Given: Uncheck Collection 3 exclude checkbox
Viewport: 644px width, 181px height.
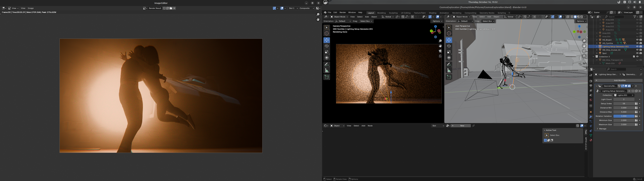Looking at the screenshot, I should pyautogui.click(x=634, y=56).
